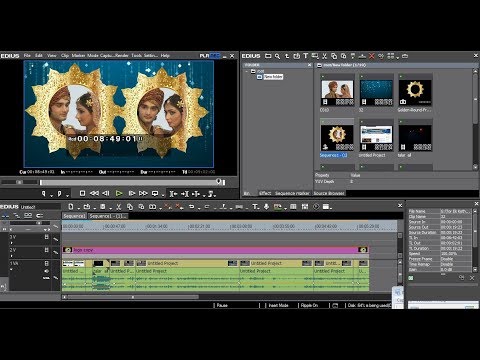The image size is (480, 360).
Task: Change the bin's thumbnail view mode
Action: (x=391, y=56)
